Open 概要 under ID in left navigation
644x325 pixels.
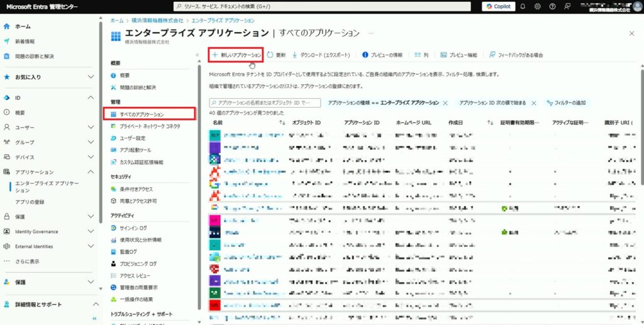[x=20, y=112]
